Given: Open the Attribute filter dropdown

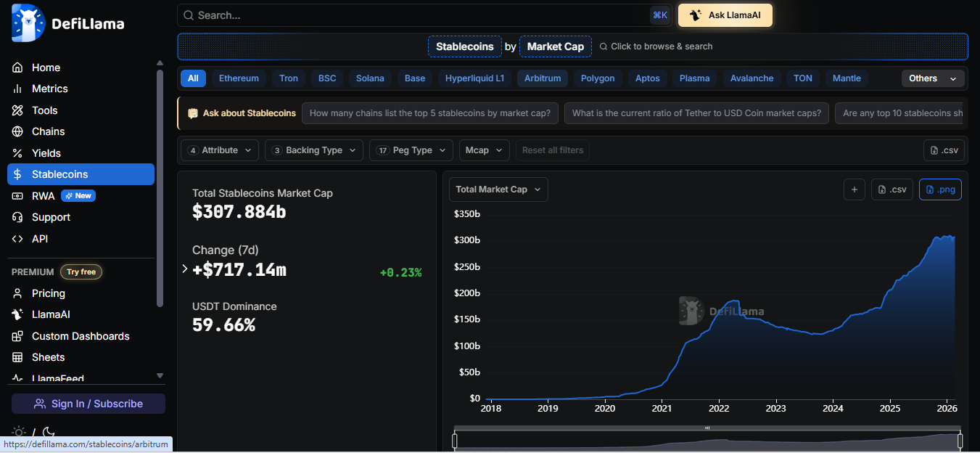Looking at the screenshot, I should click(x=220, y=150).
